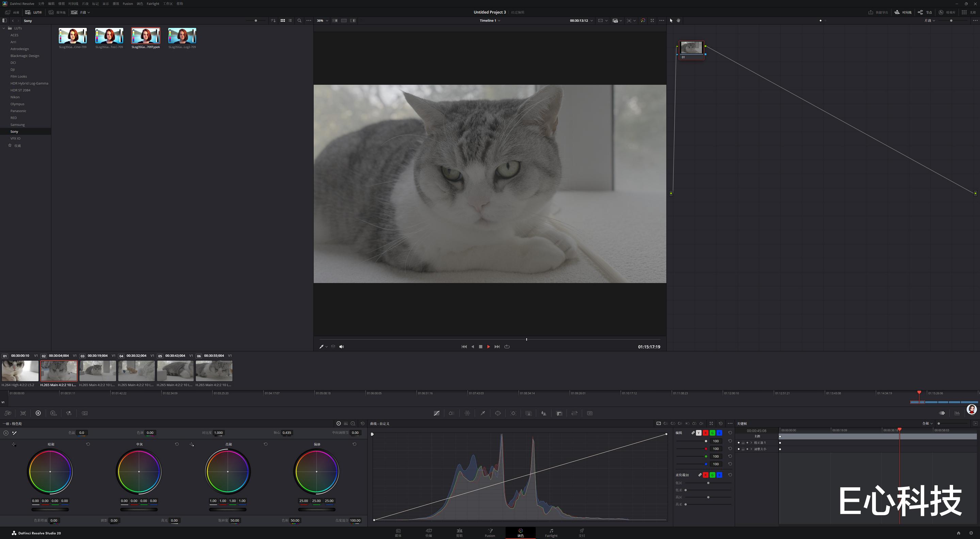Open the Qualifier eyedropper palette
This screenshot has width=980, height=539.
click(x=483, y=413)
